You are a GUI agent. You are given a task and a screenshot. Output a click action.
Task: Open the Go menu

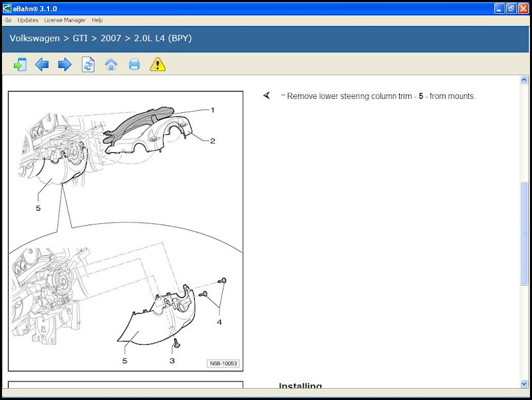click(8, 21)
